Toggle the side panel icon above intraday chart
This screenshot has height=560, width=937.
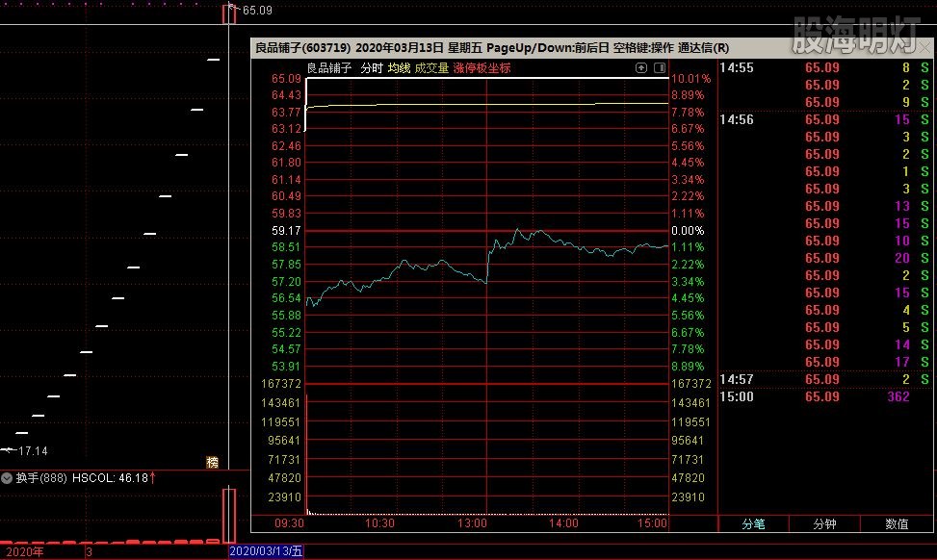[660, 68]
